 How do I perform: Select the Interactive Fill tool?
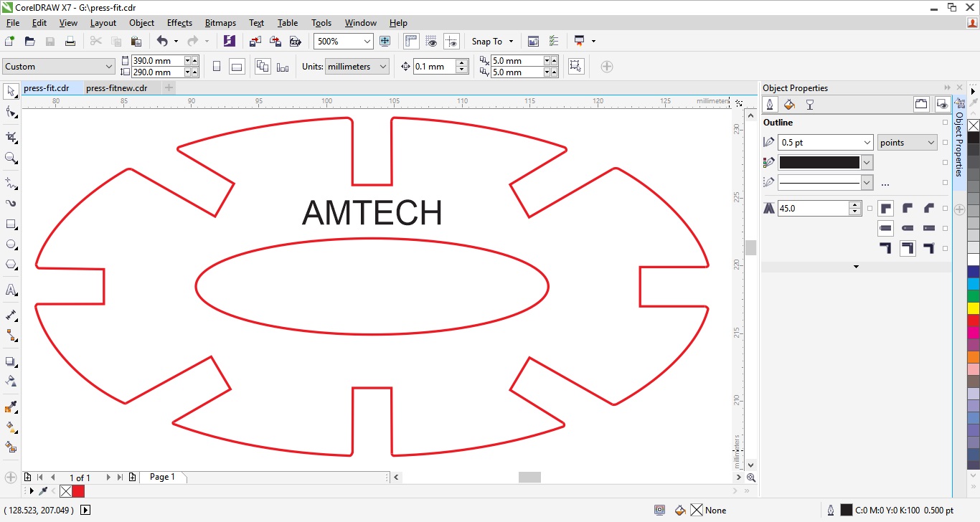(x=11, y=427)
